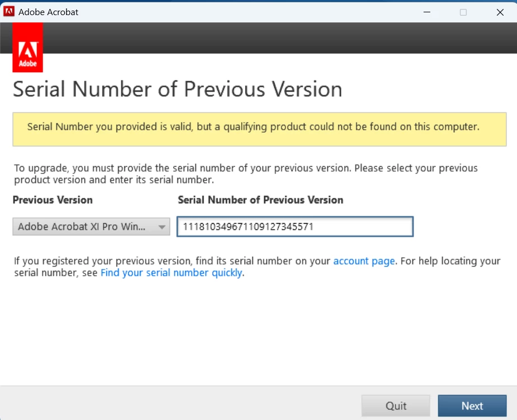
Task: Minimize the Adobe Acrobat window
Action: [427, 12]
